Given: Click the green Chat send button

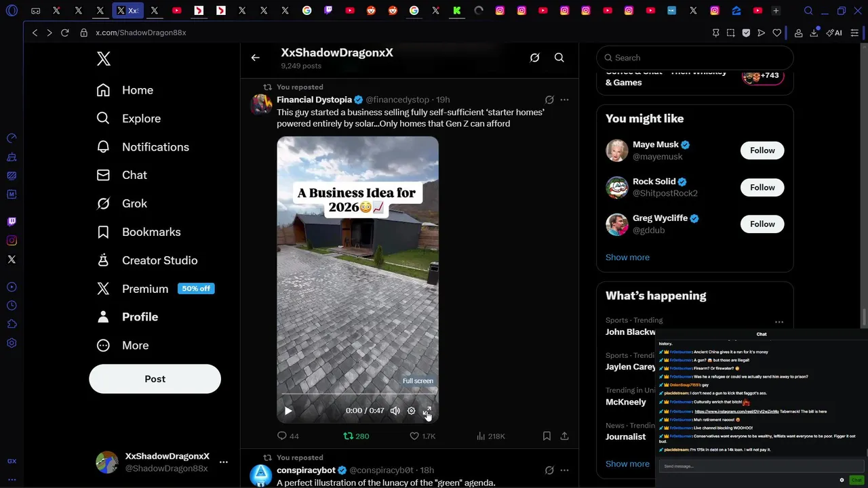Looking at the screenshot, I should (856, 480).
